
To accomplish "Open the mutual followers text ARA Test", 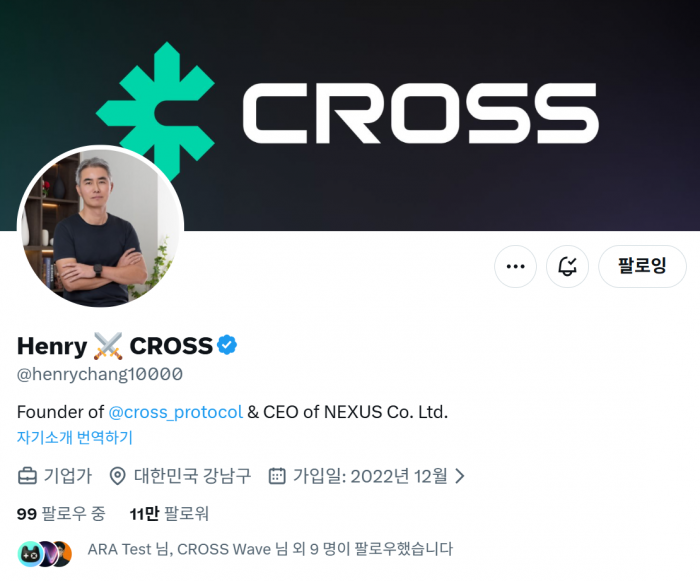I will point(270,549).
